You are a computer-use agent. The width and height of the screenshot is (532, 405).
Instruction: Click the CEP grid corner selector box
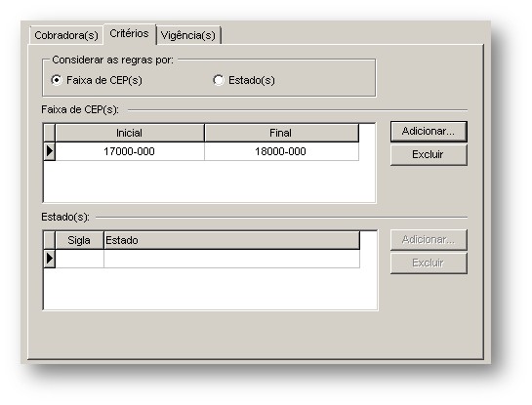(x=50, y=133)
